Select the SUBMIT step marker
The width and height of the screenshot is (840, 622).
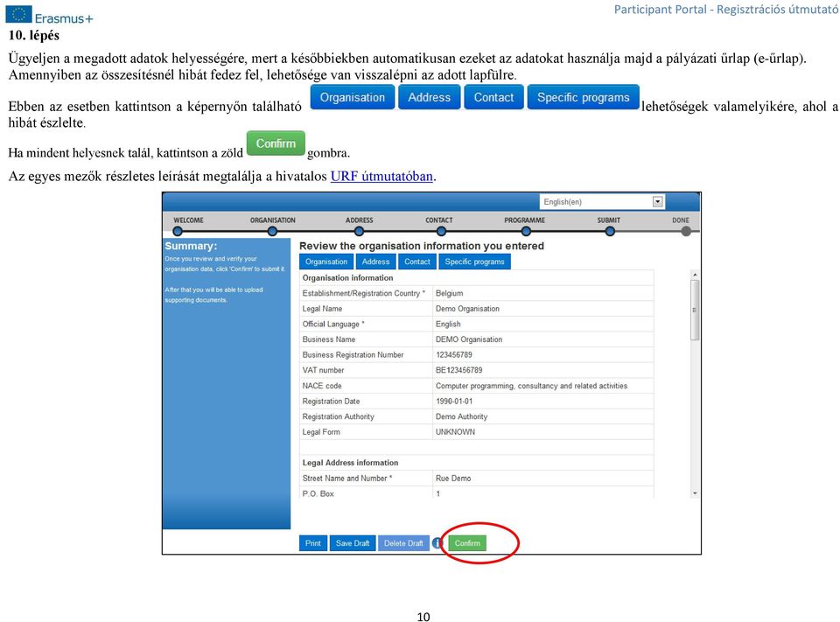(610, 232)
